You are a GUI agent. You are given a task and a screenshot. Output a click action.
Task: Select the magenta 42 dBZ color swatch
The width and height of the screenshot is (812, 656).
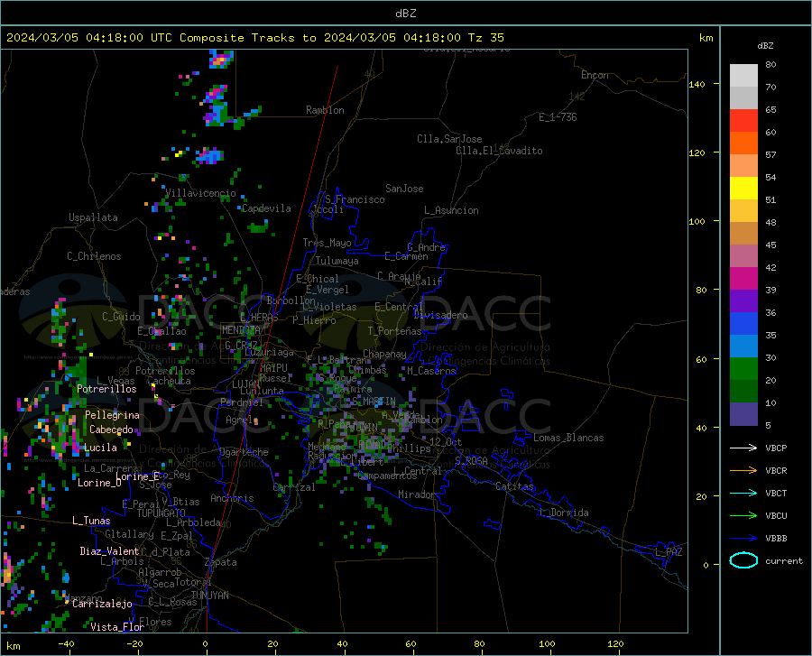[743, 279]
